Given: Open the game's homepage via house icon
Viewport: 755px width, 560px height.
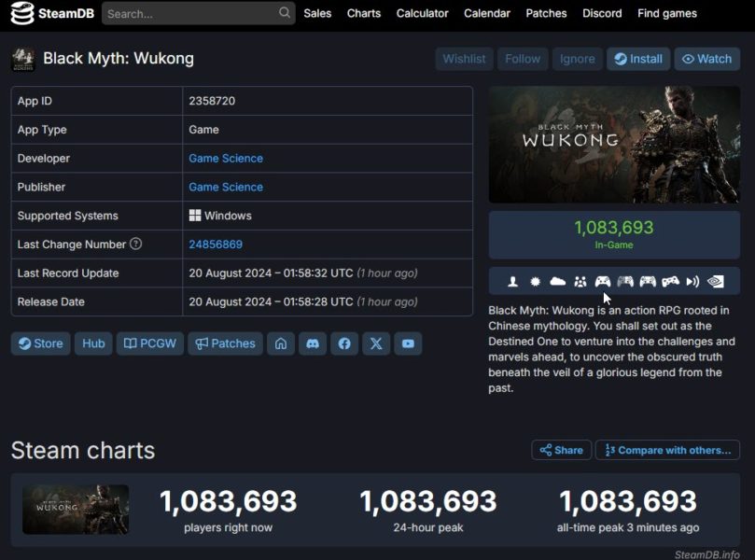Looking at the screenshot, I should click(x=281, y=343).
